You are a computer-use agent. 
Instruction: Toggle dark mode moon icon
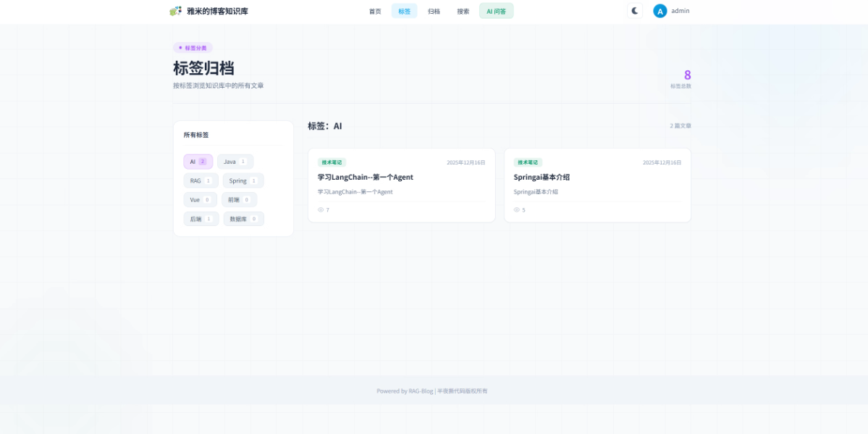[635, 11]
